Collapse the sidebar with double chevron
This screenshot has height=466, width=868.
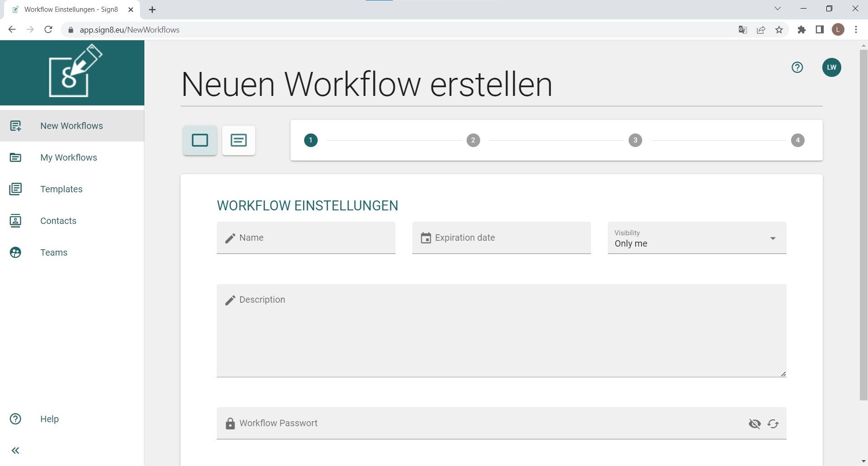(15, 451)
